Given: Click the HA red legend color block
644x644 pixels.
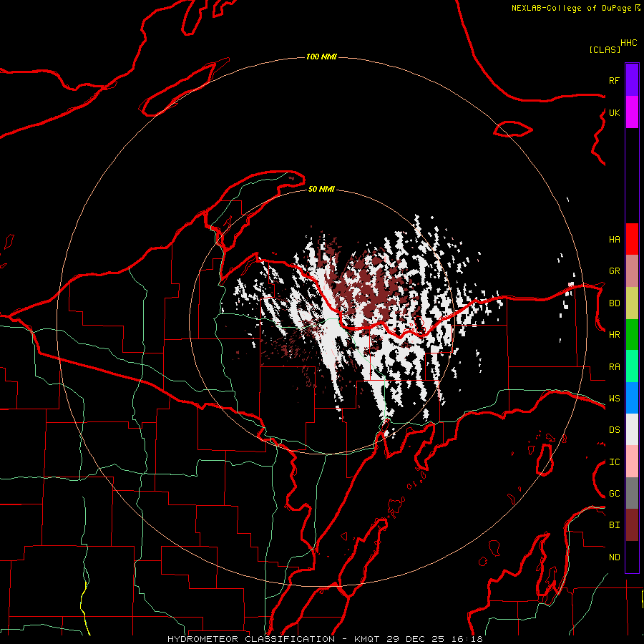Looking at the screenshot, I should [x=632, y=239].
